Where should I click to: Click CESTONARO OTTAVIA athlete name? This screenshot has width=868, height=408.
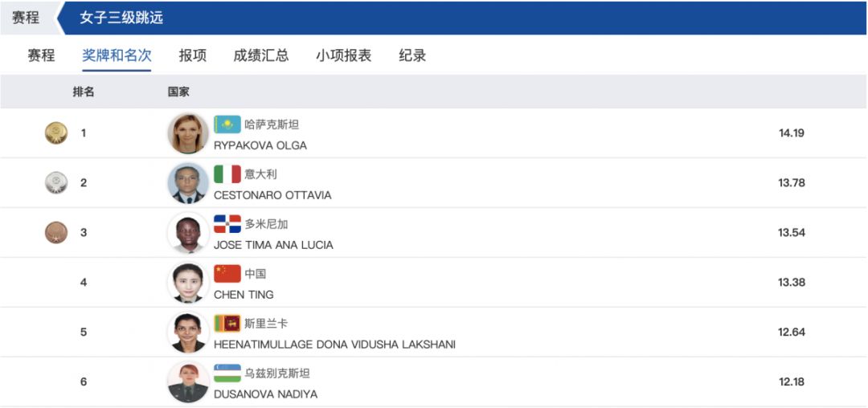point(272,196)
